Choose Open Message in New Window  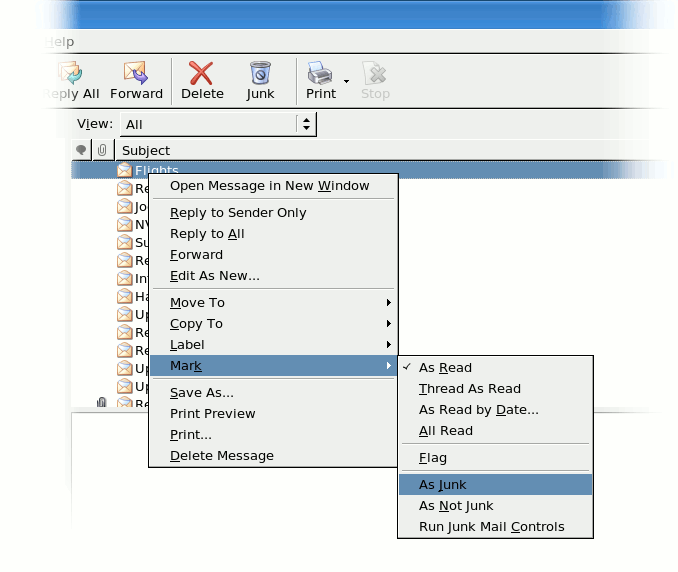(x=269, y=185)
